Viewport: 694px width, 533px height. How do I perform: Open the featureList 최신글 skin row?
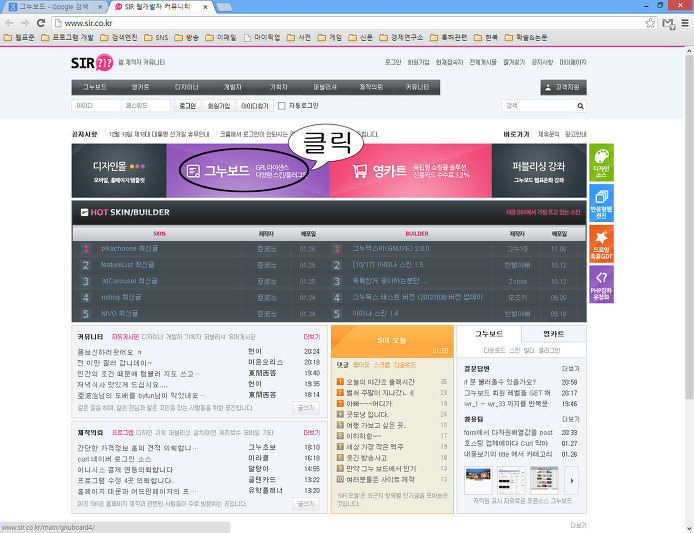coord(127,265)
